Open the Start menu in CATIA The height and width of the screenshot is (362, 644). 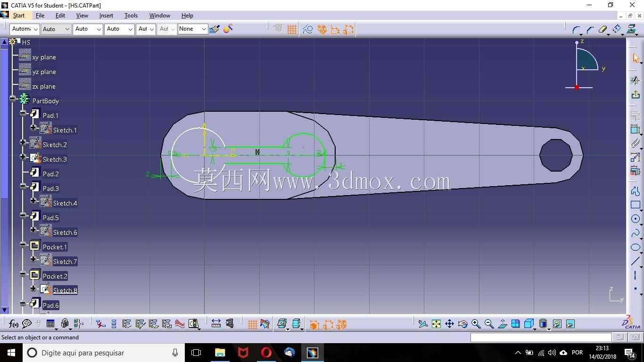pyautogui.click(x=19, y=16)
